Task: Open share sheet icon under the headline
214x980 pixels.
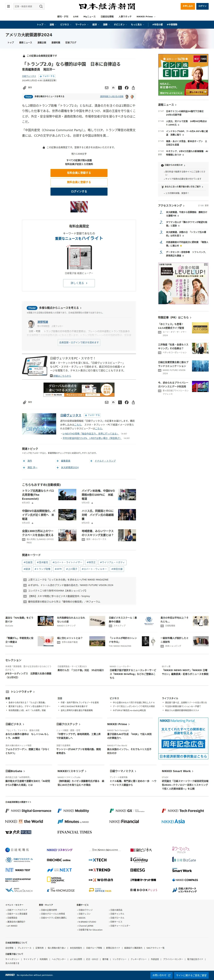Action: (x=133, y=88)
